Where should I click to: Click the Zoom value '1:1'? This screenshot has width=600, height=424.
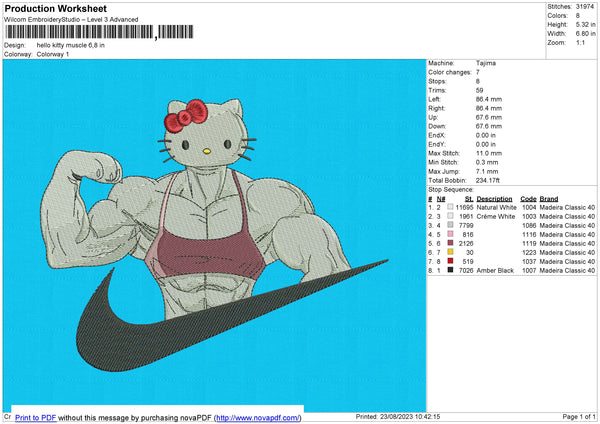point(580,43)
